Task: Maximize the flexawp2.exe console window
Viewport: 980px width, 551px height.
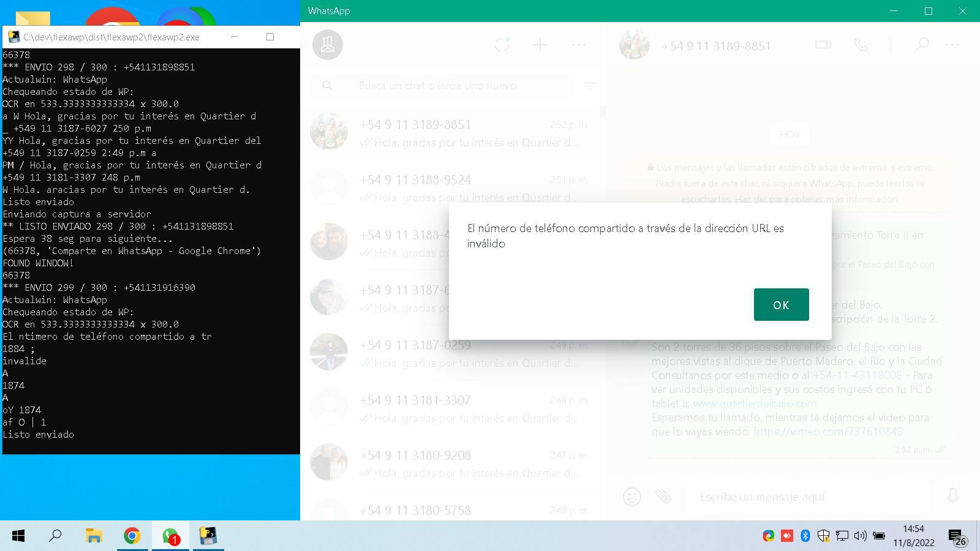Action: click(270, 37)
